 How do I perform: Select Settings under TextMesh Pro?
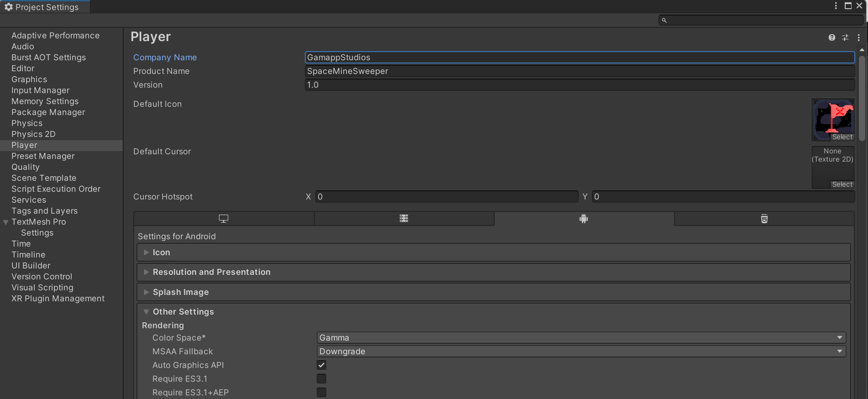[37, 233]
